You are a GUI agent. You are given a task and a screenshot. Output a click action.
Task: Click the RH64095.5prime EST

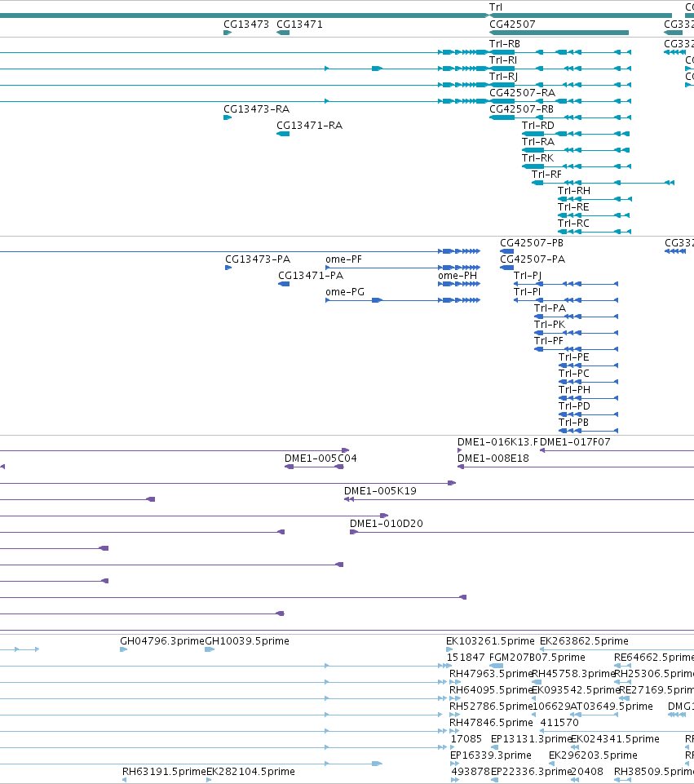pos(454,698)
